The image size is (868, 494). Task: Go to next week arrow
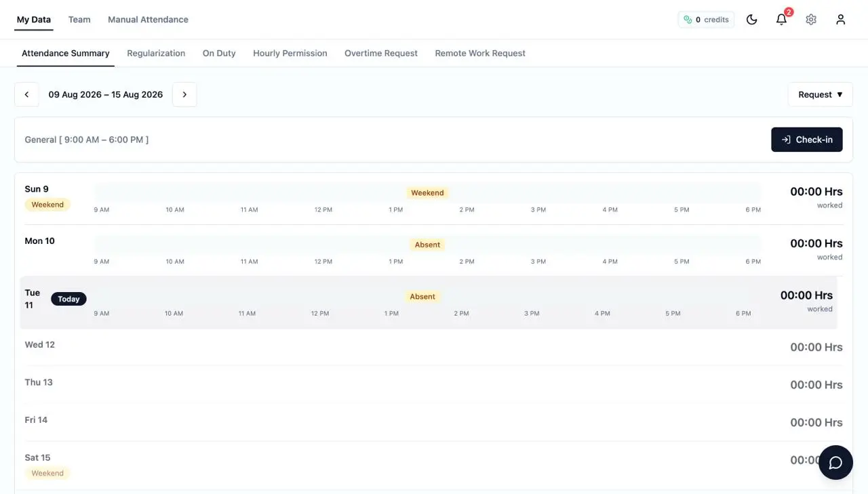(x=184, y=95)
